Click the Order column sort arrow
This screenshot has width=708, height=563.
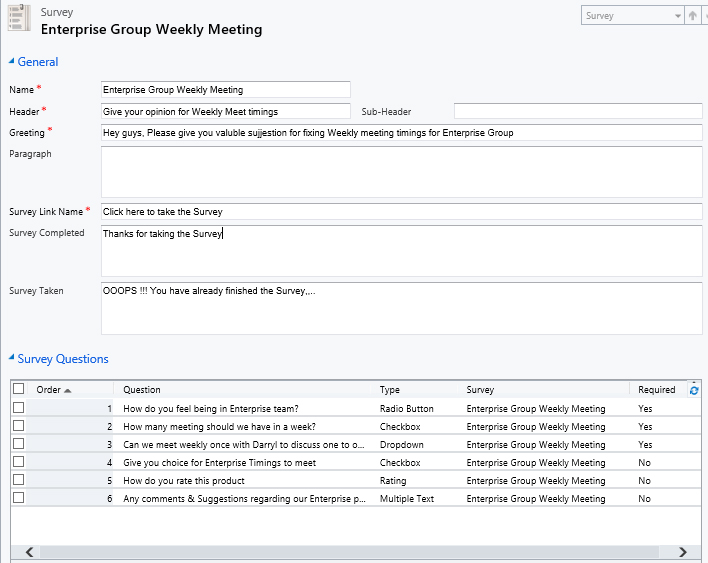(68, 390)
